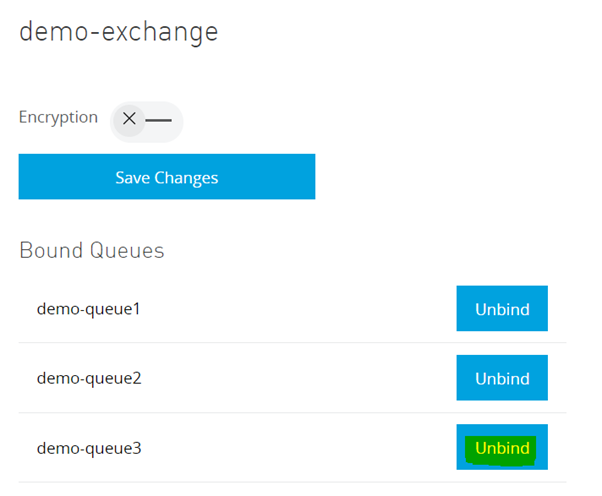602x496 pixels.
Task: Select the demo-queue2 name
Action: pyautogui.click(x=89, y=379)
